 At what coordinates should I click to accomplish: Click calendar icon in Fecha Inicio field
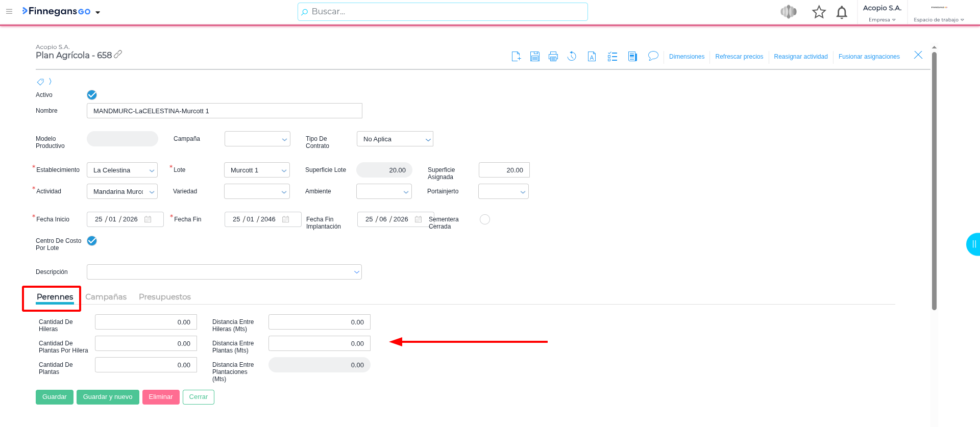tap(148, 219)
